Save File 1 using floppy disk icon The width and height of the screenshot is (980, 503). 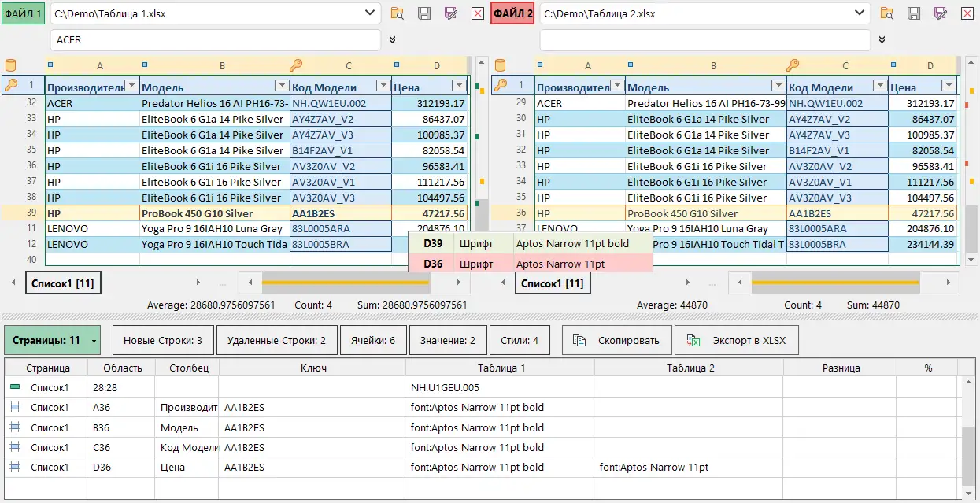[x=424, y=13]
